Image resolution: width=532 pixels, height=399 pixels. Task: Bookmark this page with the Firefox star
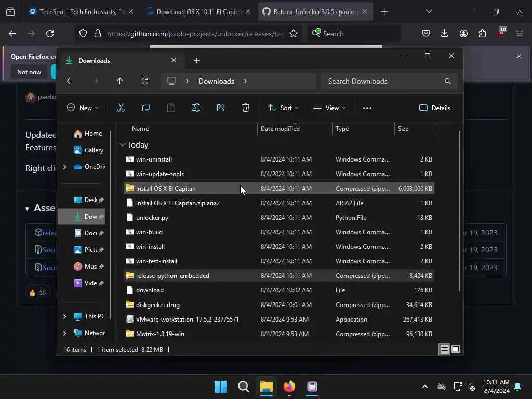(x=294, y=34)
